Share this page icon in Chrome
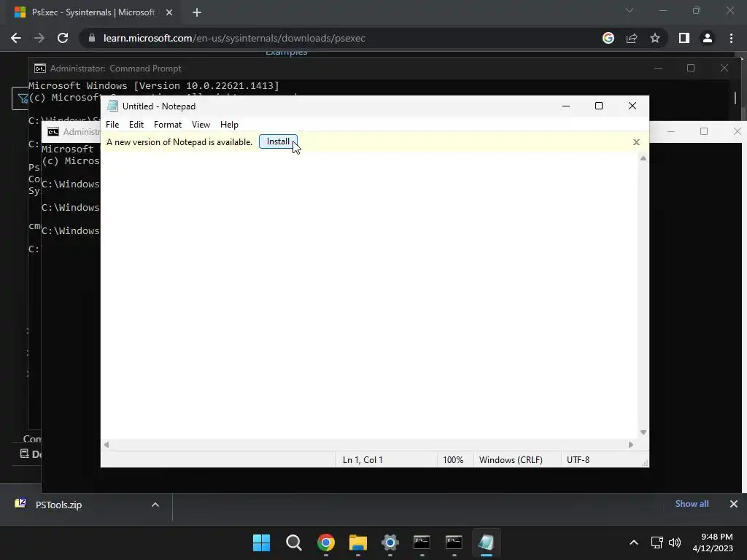Image resolution: width=747 pixels, height=560 pixels. [x=632, y=38]
